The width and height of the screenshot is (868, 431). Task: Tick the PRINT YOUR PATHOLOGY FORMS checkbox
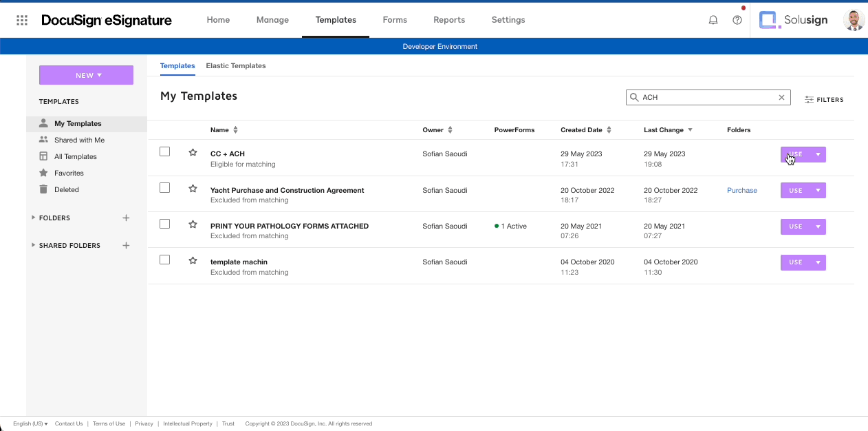pos(164,224)
